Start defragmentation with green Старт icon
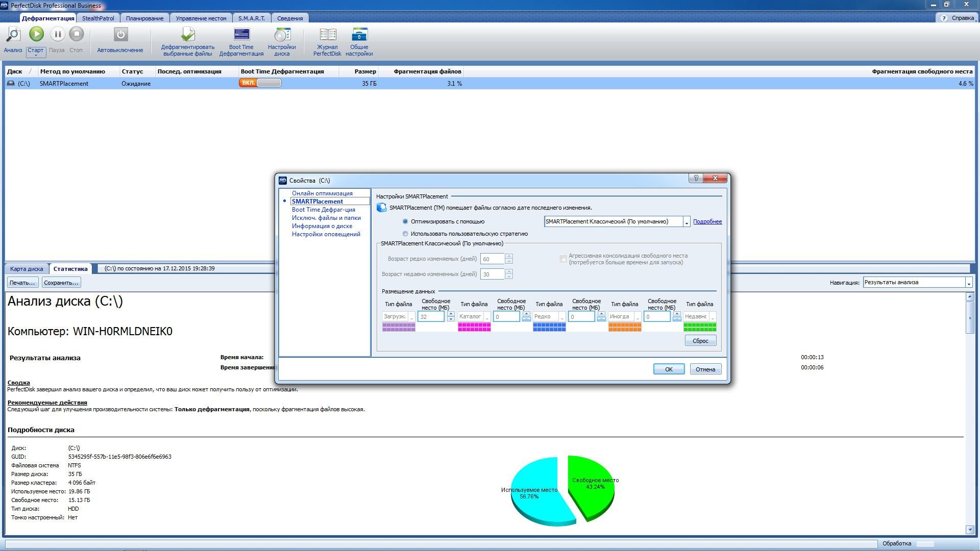This screenshot has height=551, width=980. [36, 34]
